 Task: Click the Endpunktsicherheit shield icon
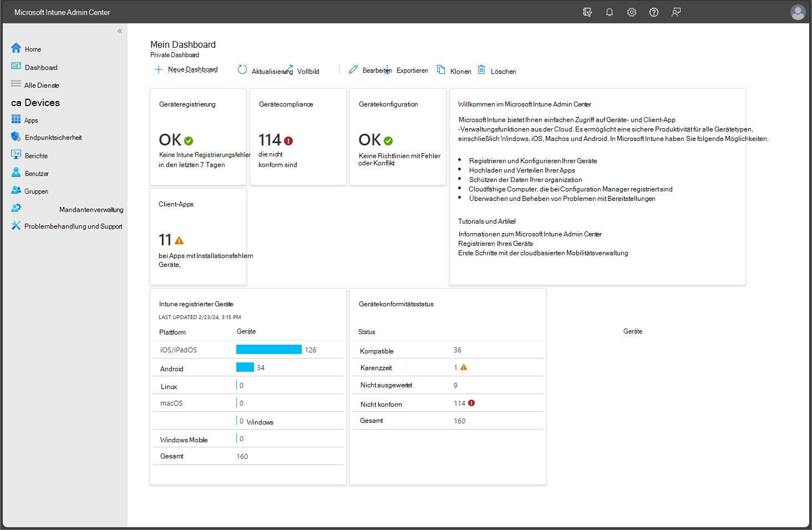pos(16,137)
